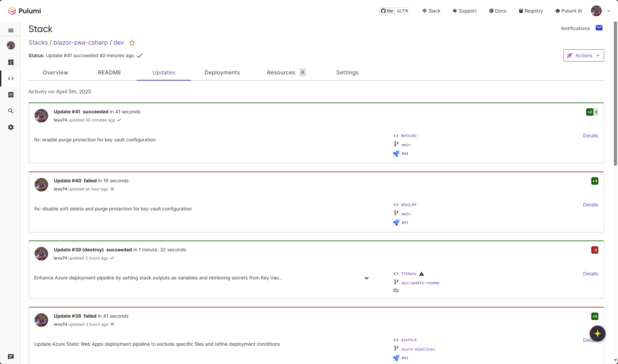
Task: Open the Support link in header
Action: click(465, 11)
